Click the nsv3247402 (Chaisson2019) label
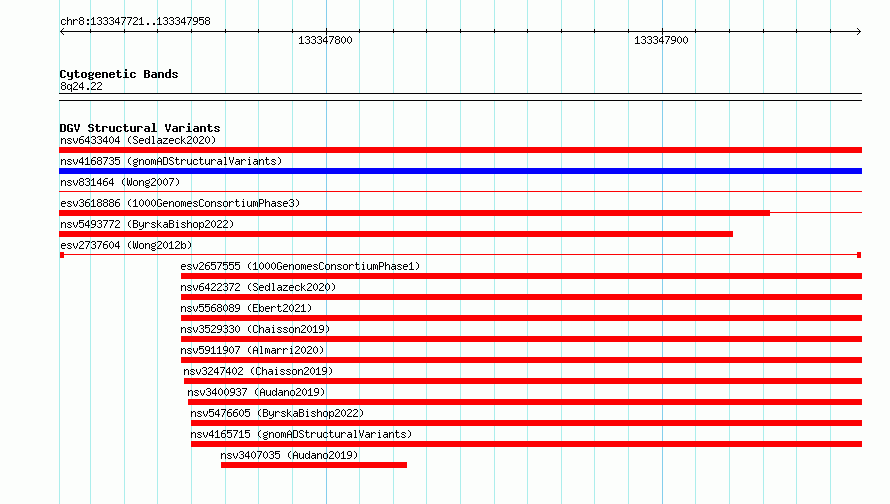 258,371
